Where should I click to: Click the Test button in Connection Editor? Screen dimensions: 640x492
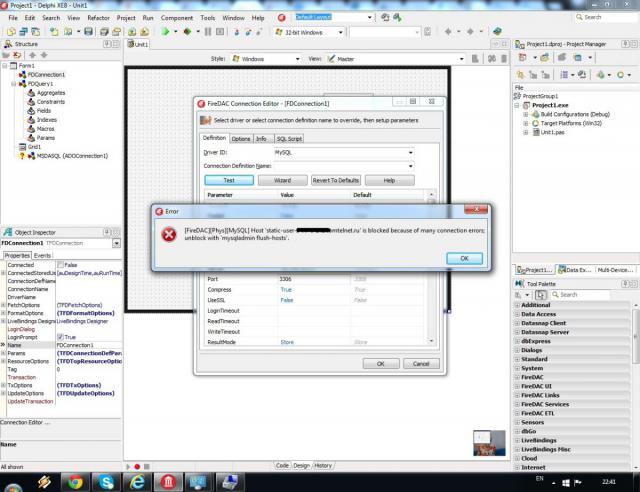coord(229,180)
